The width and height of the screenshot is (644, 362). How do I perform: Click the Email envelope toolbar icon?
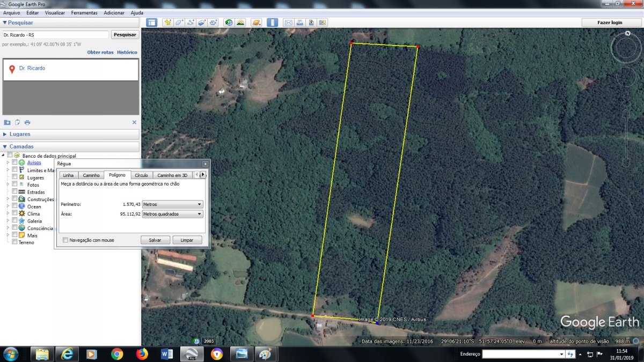click(x=288, y=23)
